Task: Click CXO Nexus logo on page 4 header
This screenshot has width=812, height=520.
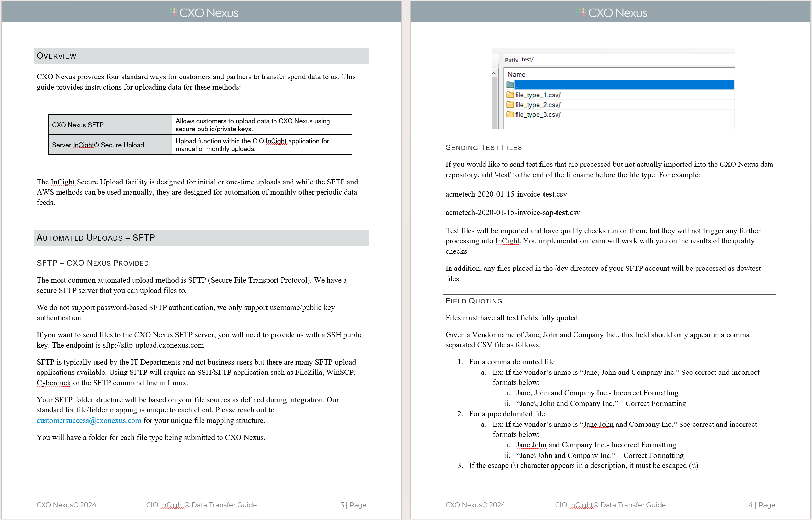Action: pyautogui.click(x=612, y=13)
